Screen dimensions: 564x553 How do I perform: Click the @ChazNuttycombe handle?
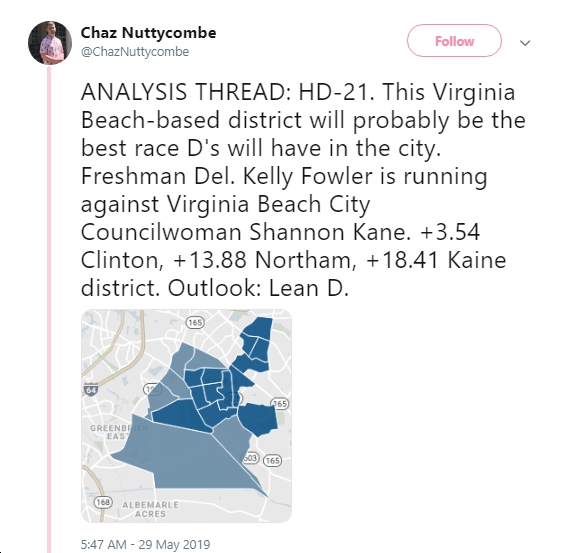(x=135, y=52)
